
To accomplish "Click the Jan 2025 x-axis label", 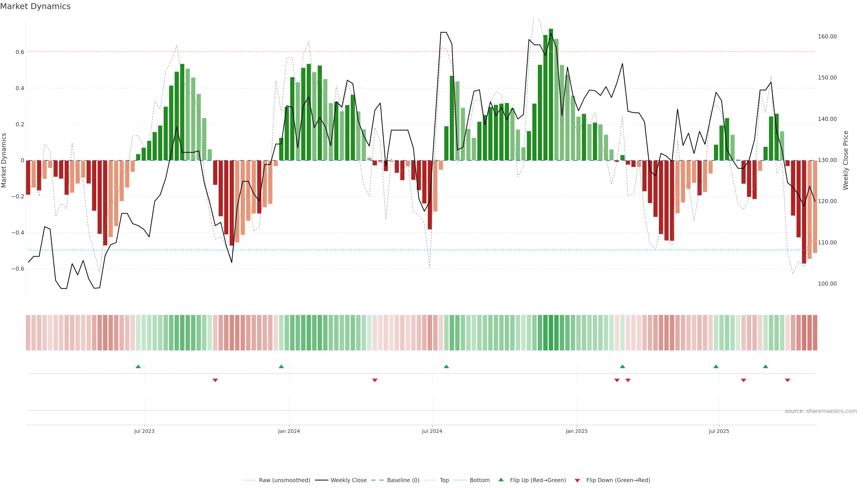I will click(577, 431).
